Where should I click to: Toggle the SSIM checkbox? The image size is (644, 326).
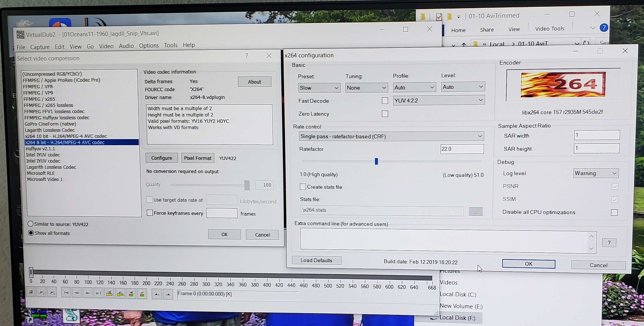[x=615, y=199]
